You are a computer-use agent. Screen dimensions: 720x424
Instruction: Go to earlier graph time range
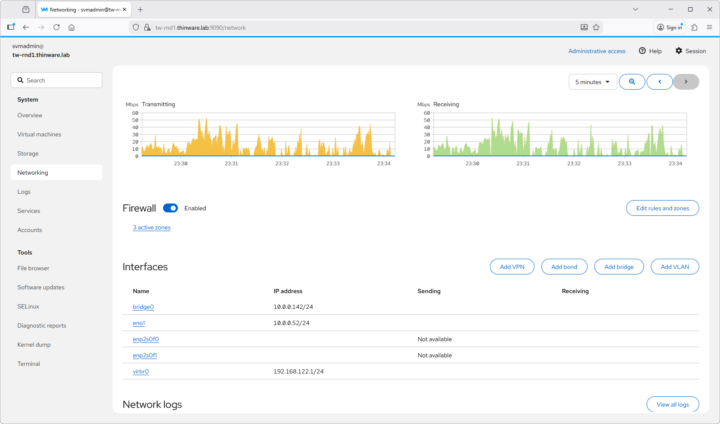tap(659, 82)
